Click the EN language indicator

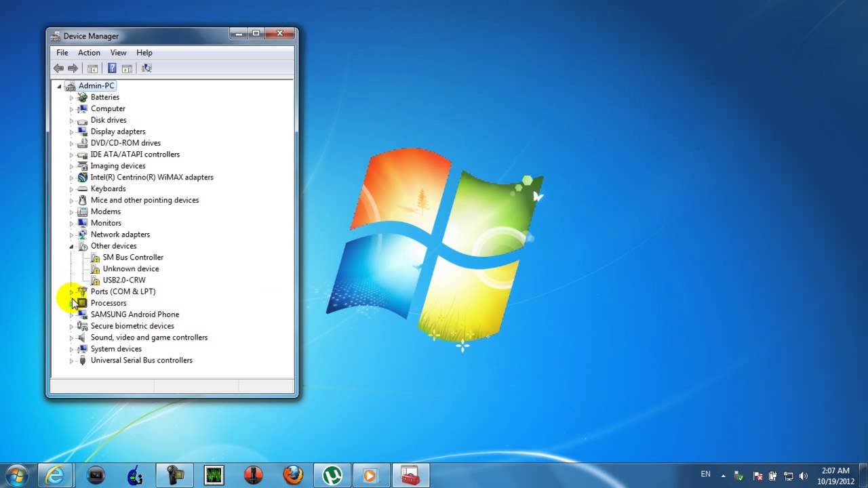pyautogui.click(x=706, y=474)
